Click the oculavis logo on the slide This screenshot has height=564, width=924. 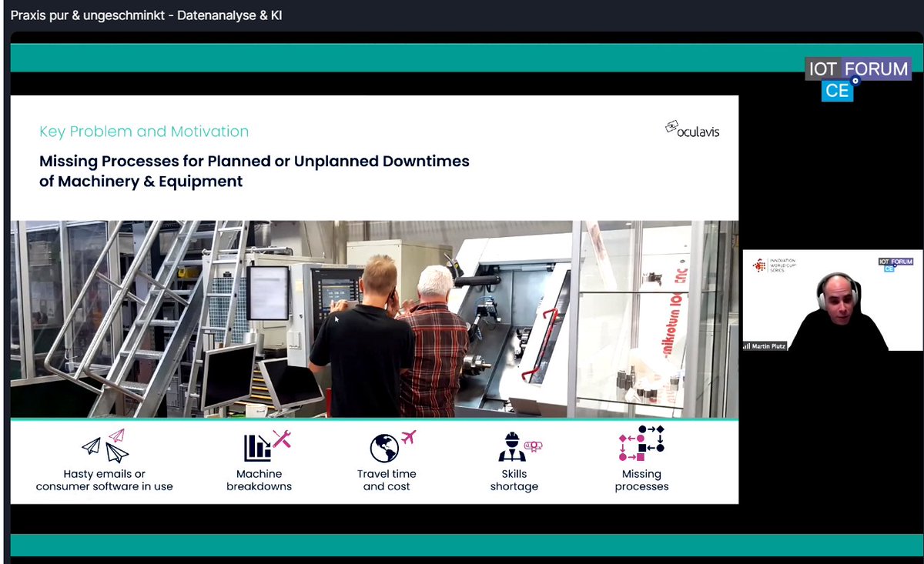692,128
